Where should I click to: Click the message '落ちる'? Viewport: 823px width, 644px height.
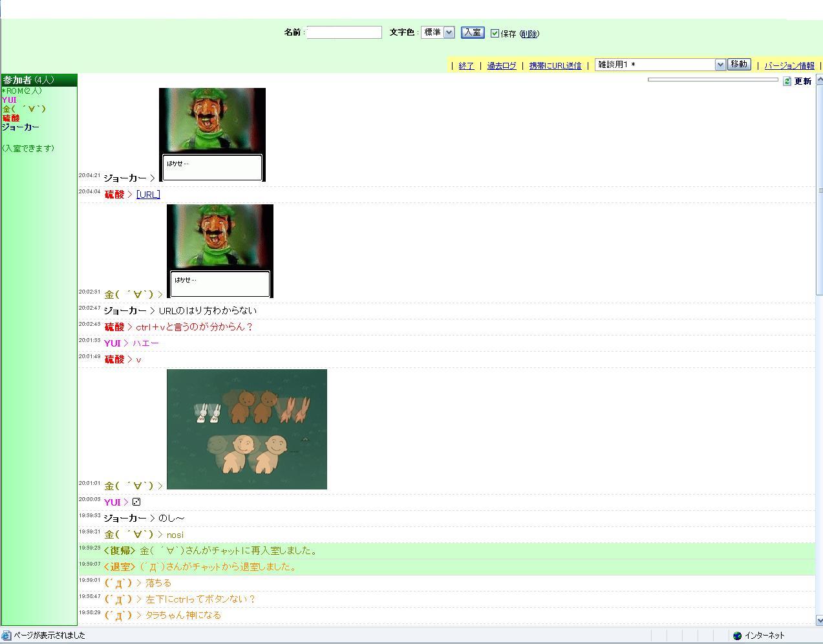click(158, 583)
